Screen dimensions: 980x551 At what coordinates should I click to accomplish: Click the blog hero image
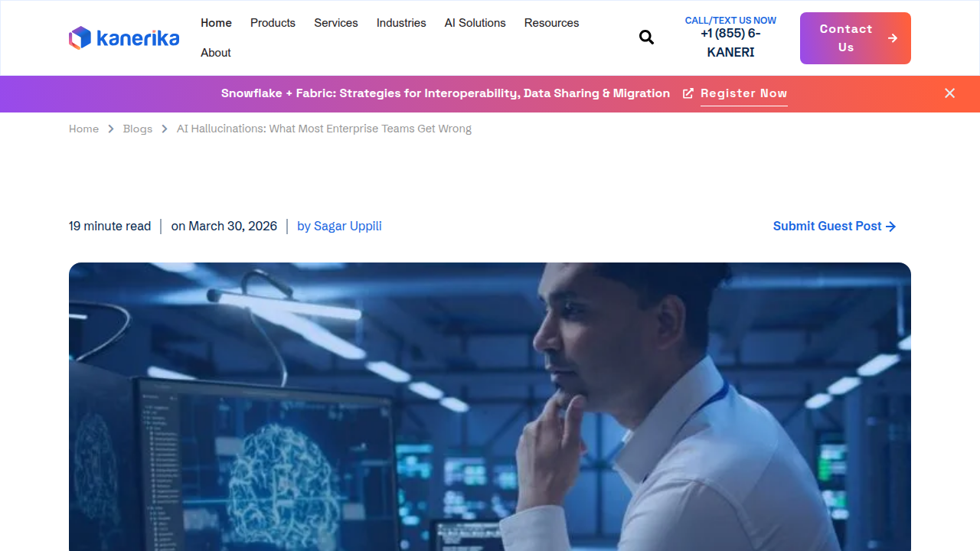point(490,406)
